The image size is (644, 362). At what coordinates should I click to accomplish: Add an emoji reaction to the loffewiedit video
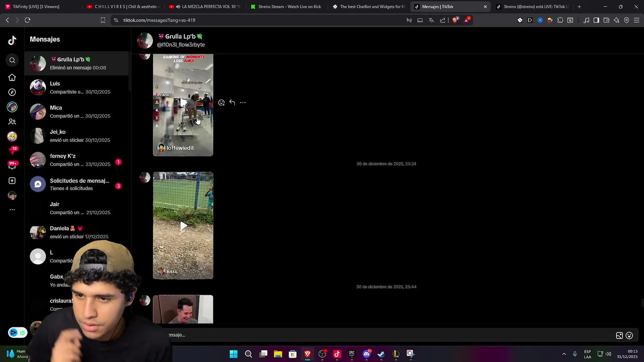tap(221, 103)
